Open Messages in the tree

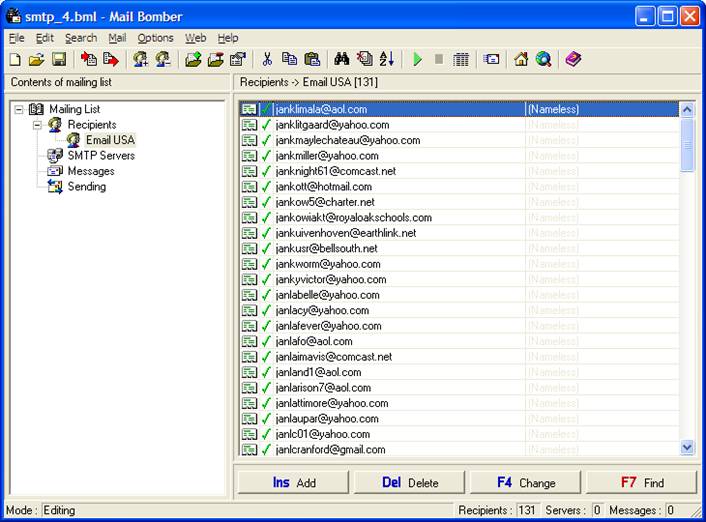91,171
